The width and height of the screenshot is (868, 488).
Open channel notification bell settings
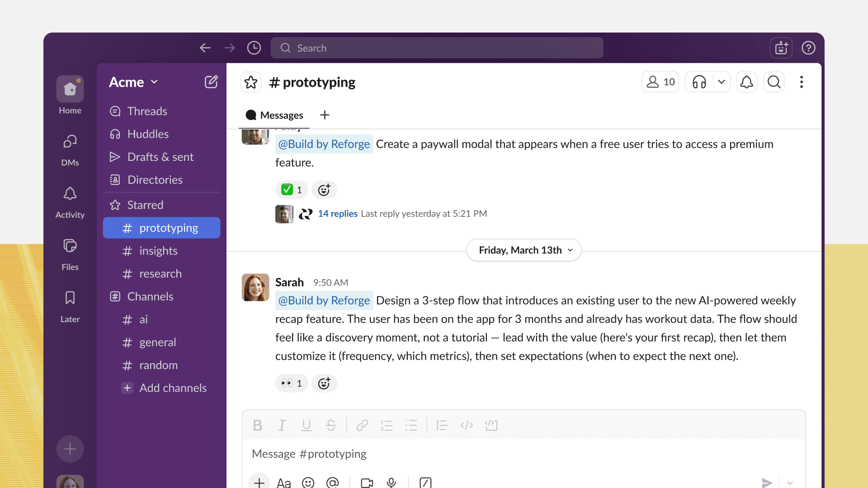[746, 82]
